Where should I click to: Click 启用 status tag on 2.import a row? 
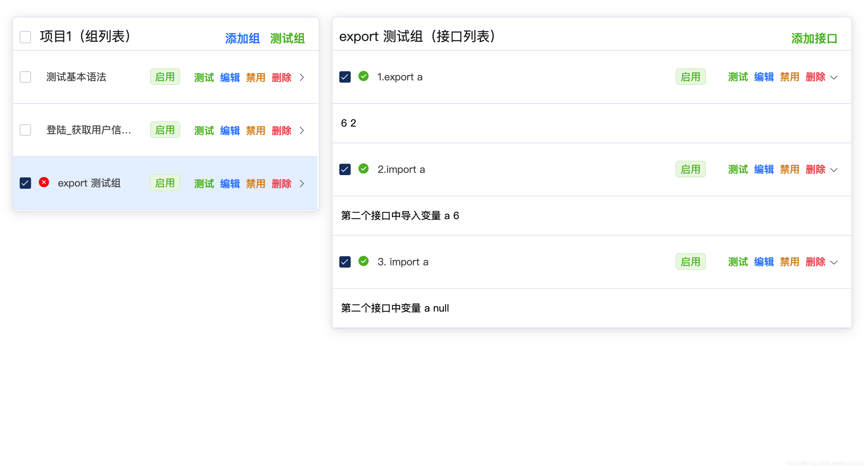[691, 169]
